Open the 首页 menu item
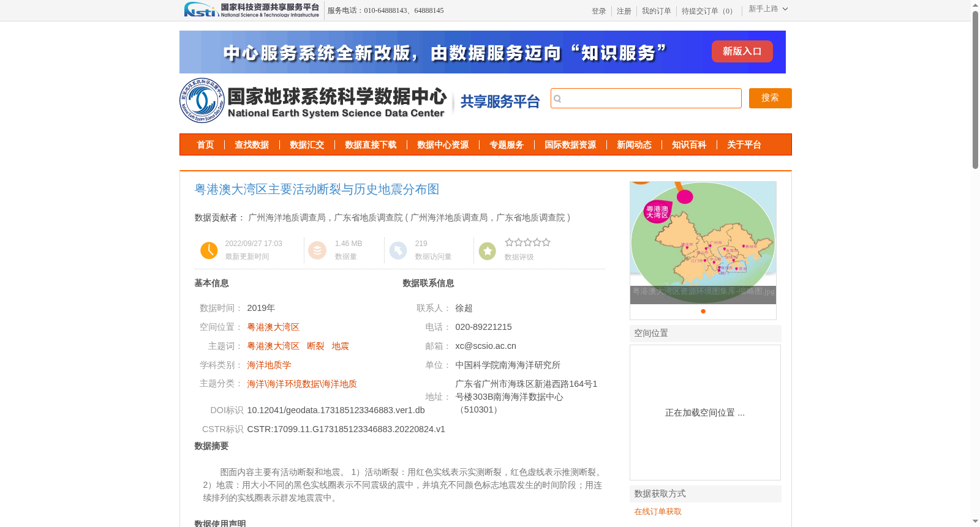Image resolution: width=980 pixels, height=527 pixels. coord(205,145)
